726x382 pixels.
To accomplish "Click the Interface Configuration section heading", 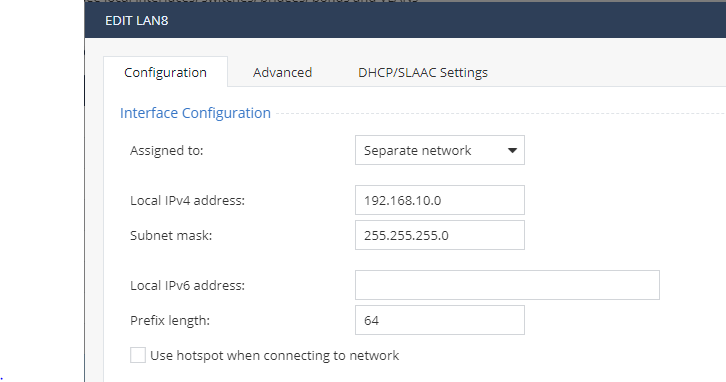I will 195,113.
